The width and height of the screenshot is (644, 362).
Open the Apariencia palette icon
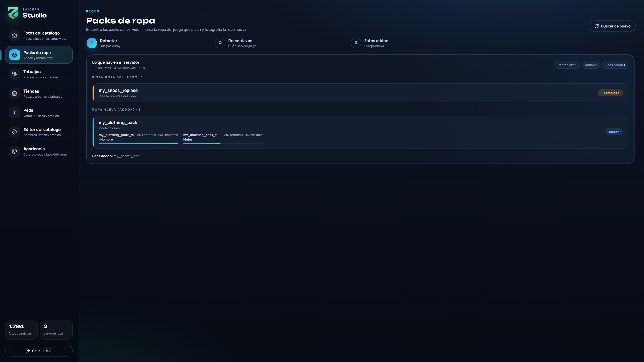pyautogui.click(x=14, y=151)
